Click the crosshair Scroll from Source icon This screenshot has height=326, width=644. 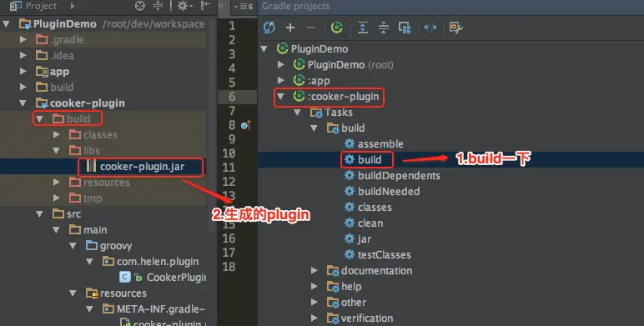tap(140, 5)
